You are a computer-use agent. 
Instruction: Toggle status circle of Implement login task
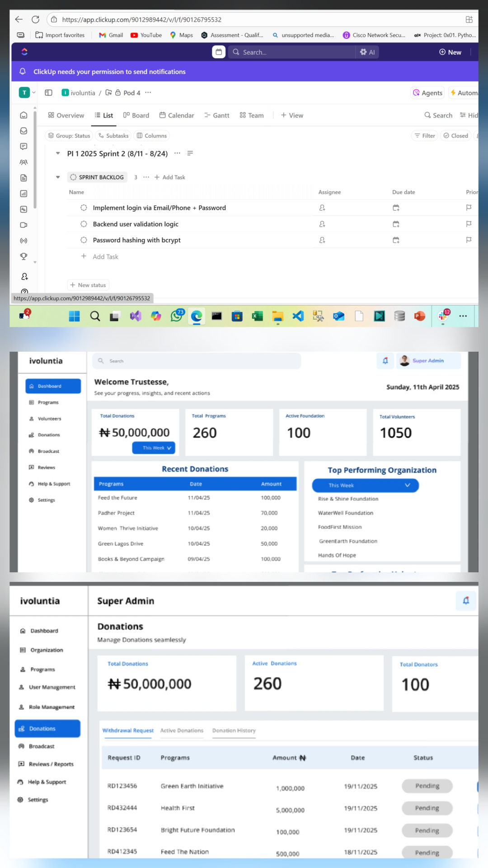tap(84, 208)
